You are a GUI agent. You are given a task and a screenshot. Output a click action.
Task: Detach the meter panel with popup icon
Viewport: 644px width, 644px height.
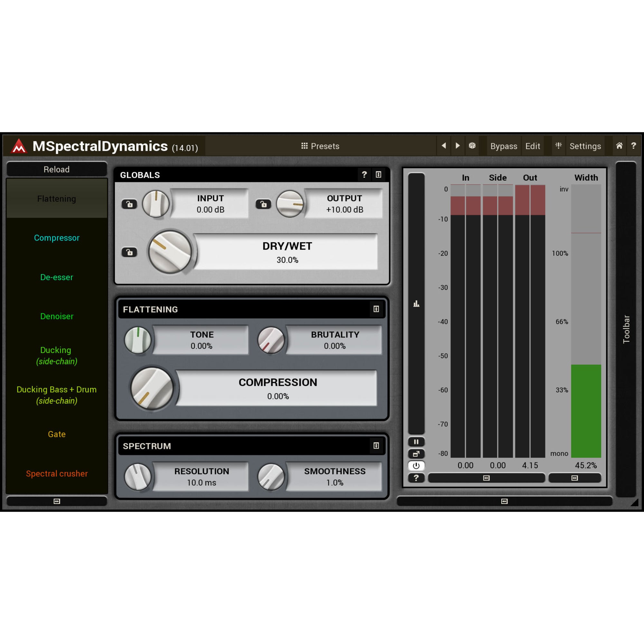point(416,454)
